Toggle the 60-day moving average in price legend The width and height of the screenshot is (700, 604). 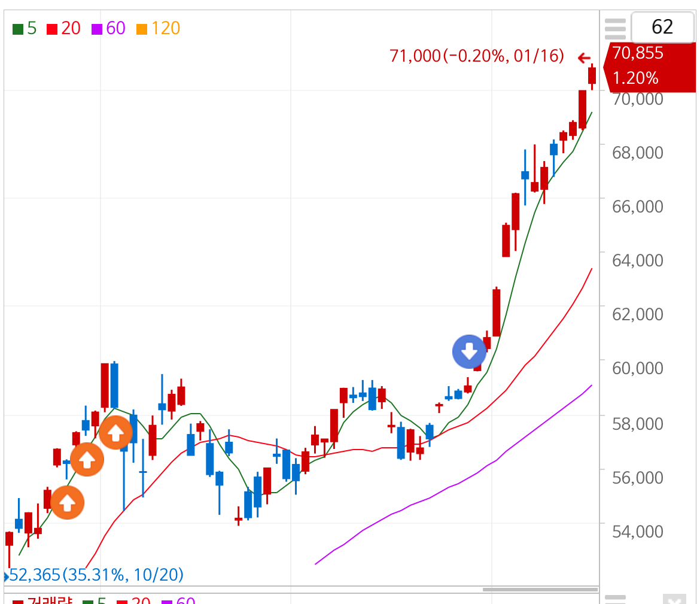[108, 28]
